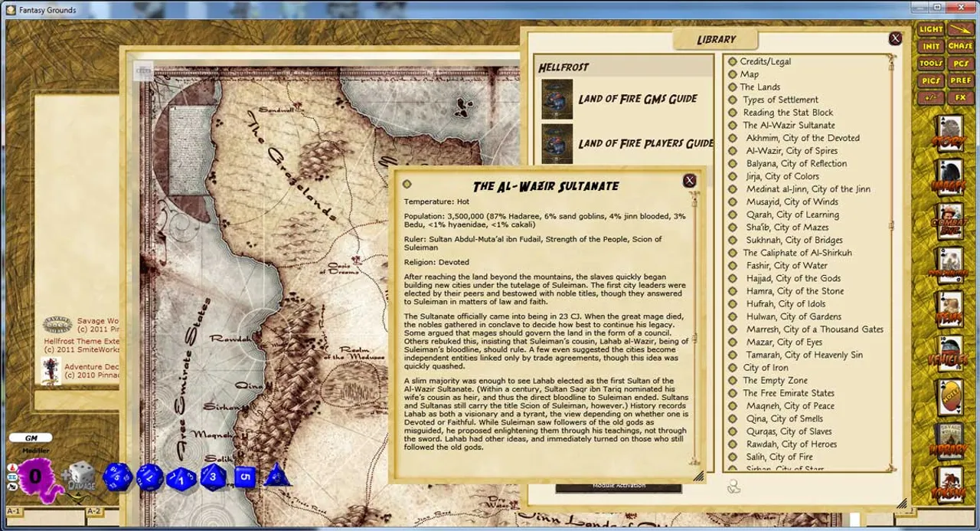980x531 pixels.
Task: Open The Free Emirate States entry
Action: point(789,393)
